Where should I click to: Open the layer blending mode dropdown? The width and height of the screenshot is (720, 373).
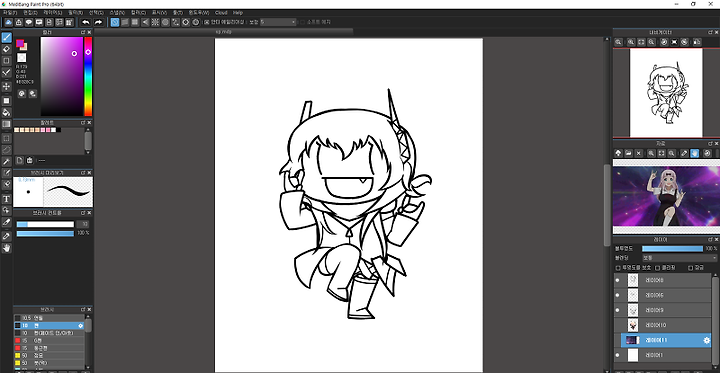(x=680, y=258)
